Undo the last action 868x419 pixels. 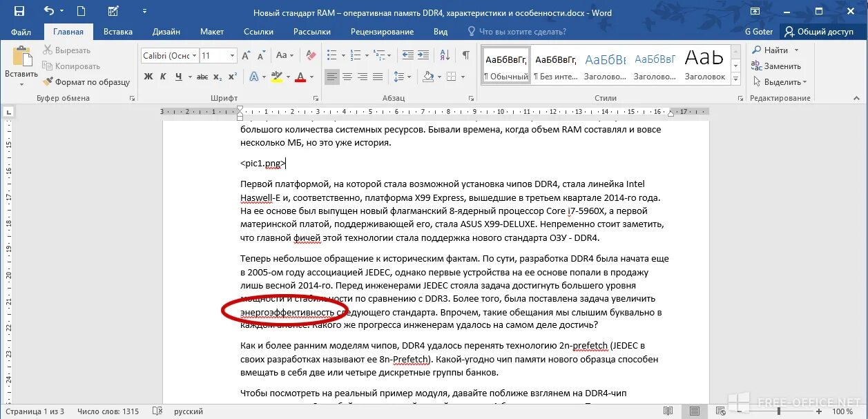[x=48, y=11]
